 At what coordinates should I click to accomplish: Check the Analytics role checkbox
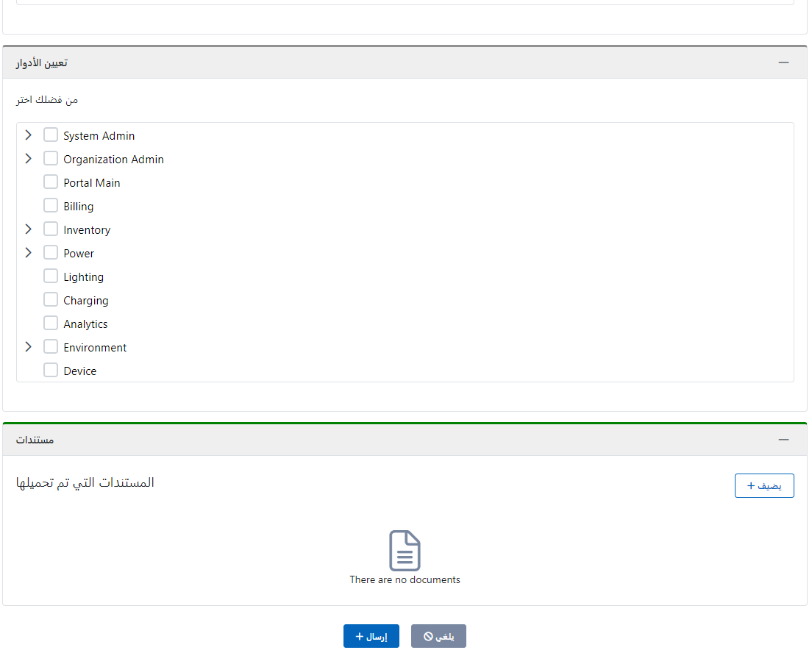pos(51,324)
